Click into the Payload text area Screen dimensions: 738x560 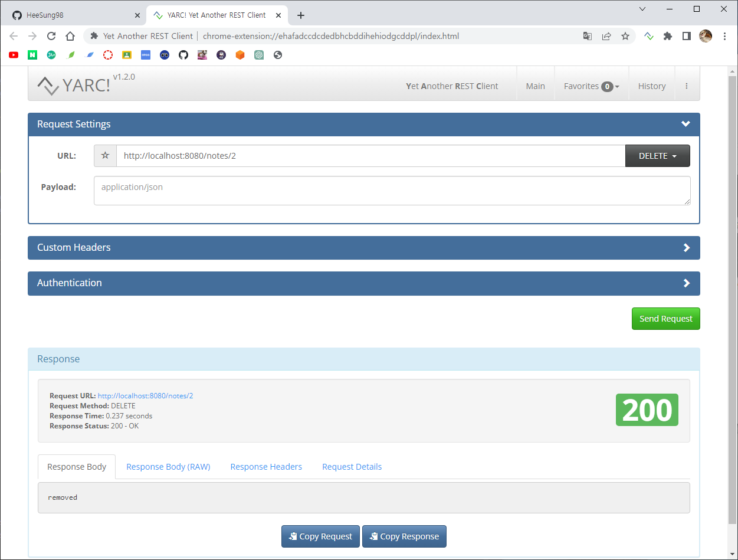pos(392,191)
